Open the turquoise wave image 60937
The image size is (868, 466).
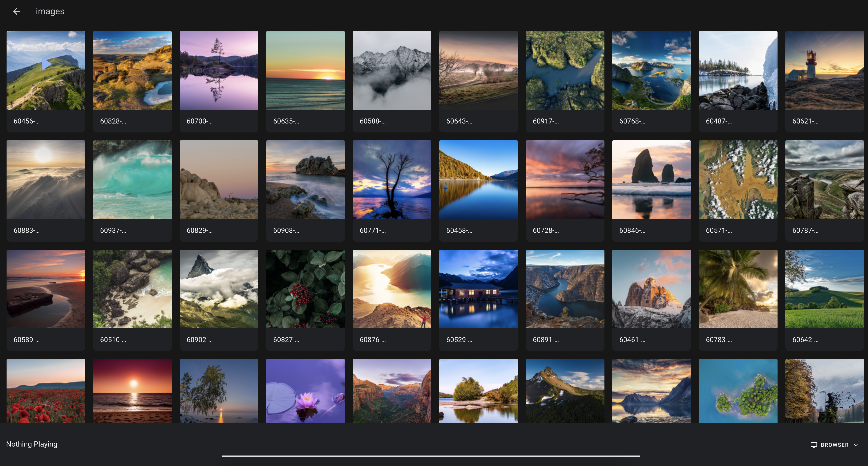[132, 180]
